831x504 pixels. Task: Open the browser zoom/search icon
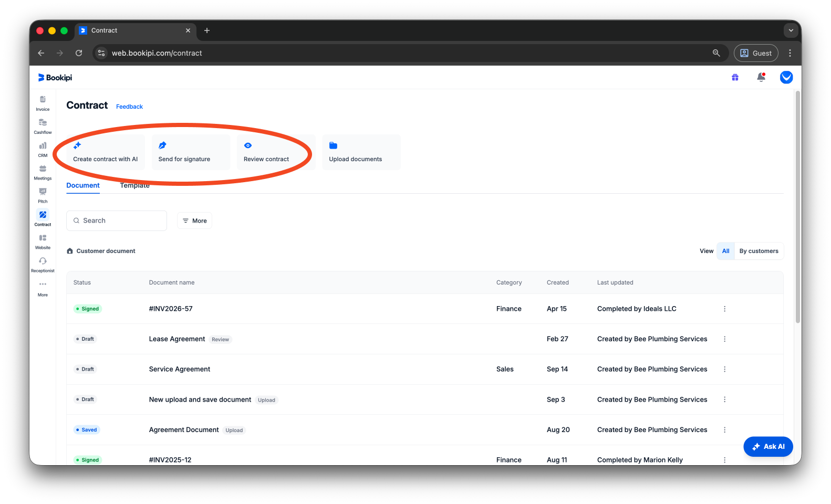716,53
